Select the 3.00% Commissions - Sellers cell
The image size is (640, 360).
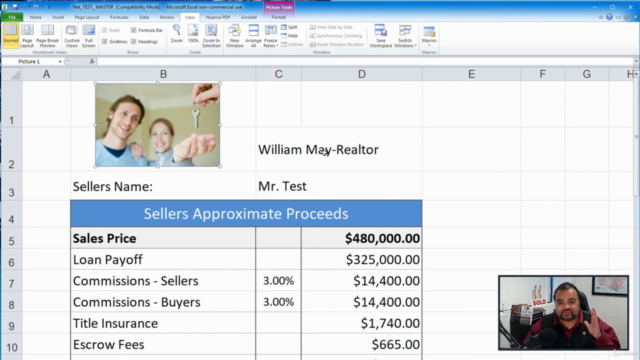278,281
